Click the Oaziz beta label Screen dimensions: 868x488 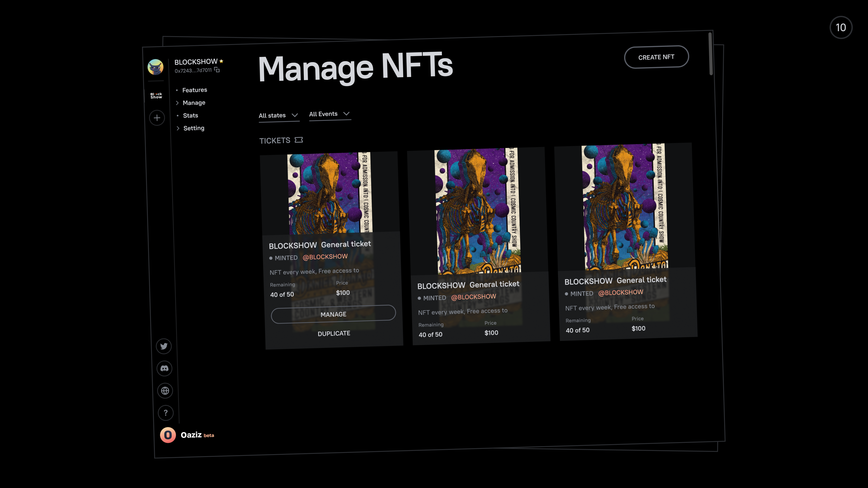click(x=198, y=435)
